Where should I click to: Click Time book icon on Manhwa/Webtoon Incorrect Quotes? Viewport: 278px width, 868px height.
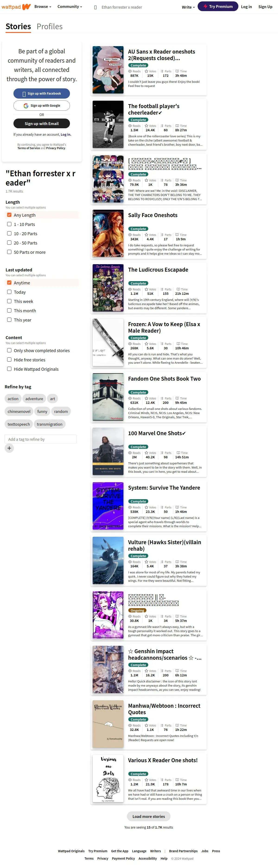177,726
